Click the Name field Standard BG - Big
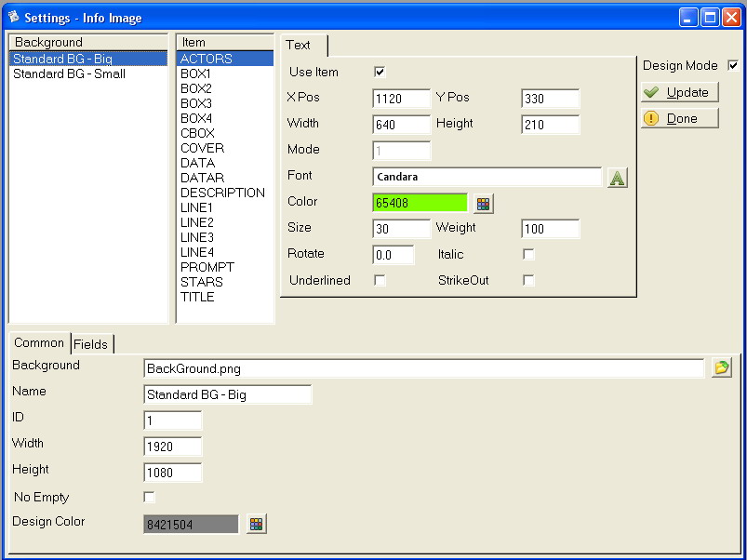 227,394
